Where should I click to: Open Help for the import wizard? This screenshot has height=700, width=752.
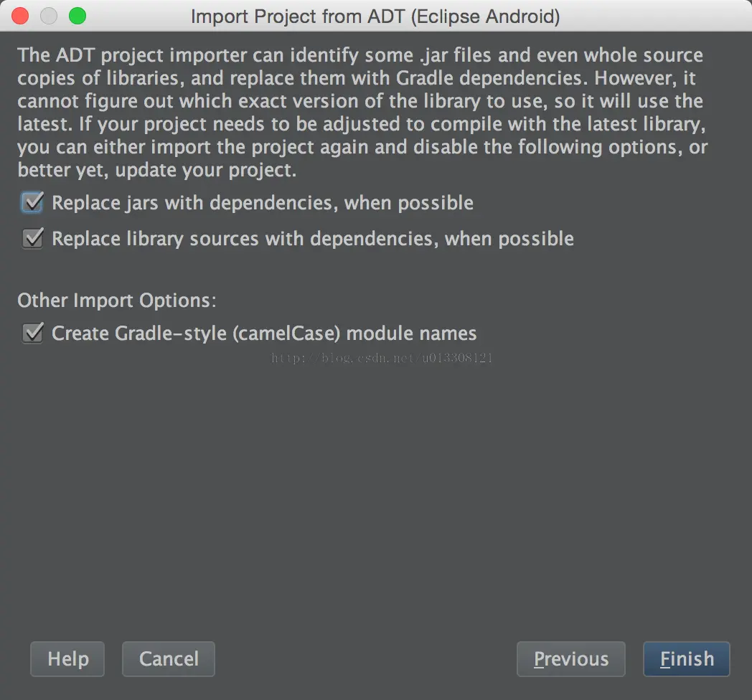(x=68, y=659)
